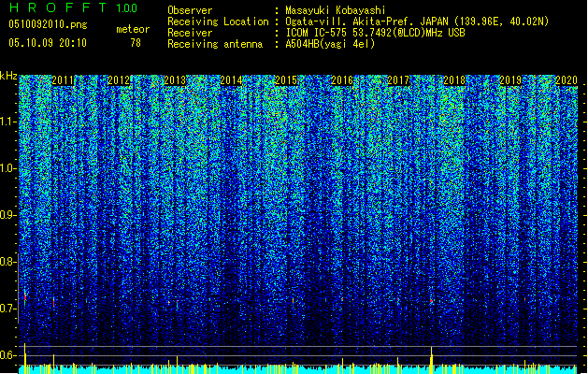Click the 2018 time marker
The width and height of the screenshot is (588, 374).
454,80
